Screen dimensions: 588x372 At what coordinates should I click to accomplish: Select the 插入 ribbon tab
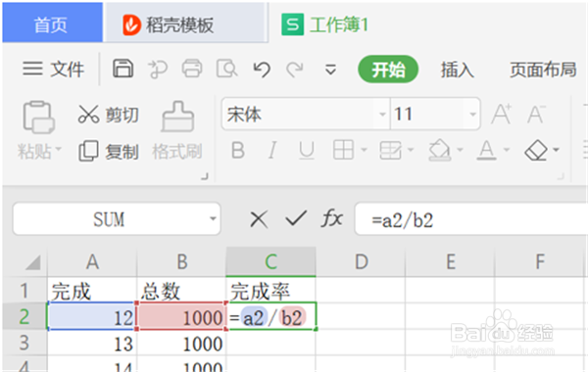(457, 70)
